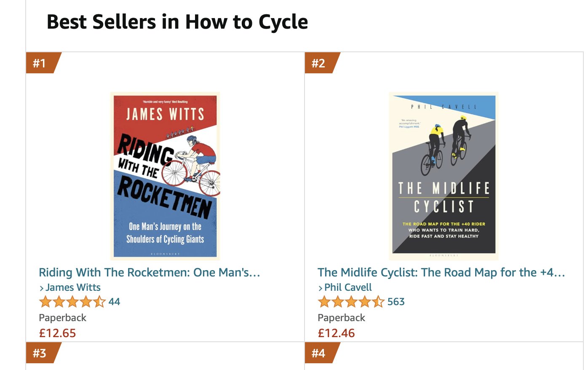
Task: Open author page for James Witts
Action: (x=73, y=287)
